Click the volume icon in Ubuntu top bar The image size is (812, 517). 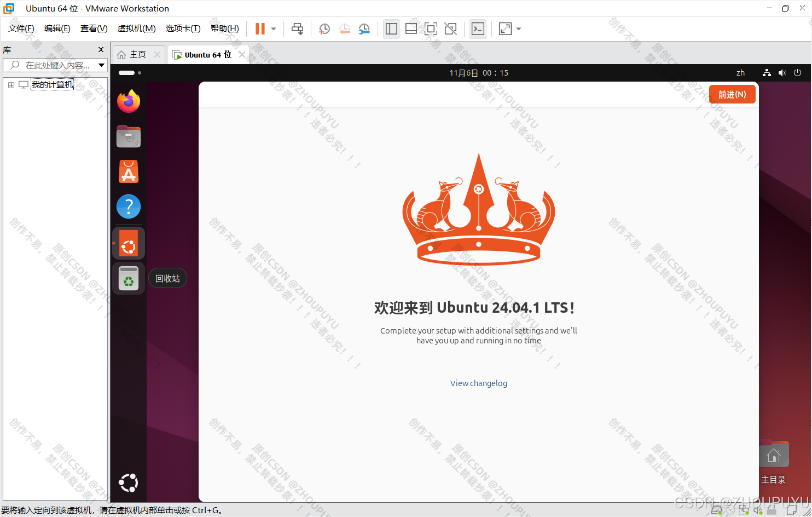pos(782,73)
